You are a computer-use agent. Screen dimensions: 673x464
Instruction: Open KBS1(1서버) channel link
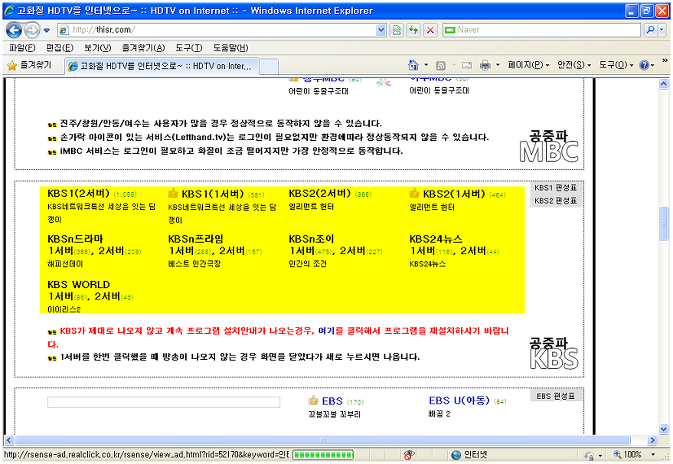[x=212, y=194]
